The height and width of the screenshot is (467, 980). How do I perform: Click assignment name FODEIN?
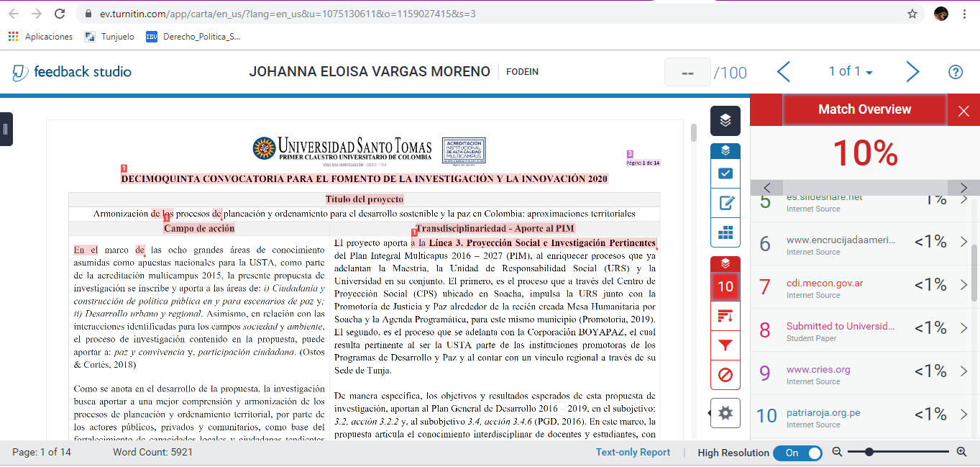pos(522,72)
